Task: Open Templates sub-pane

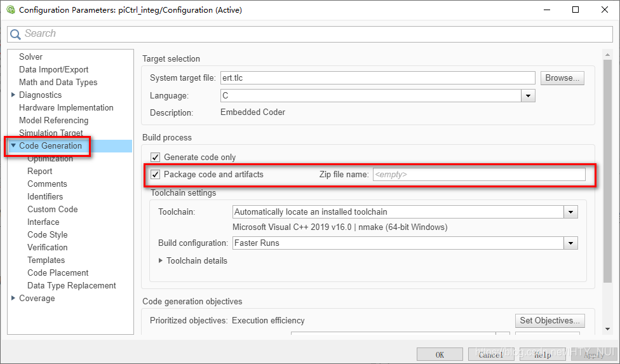Action: click(x=46, y=260)
